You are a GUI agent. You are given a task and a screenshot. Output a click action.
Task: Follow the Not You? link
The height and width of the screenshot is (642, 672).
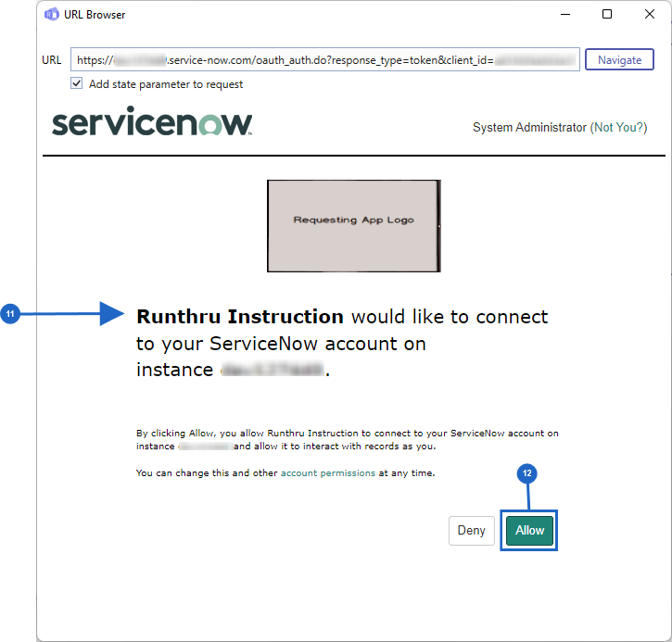tap(618, 128)
